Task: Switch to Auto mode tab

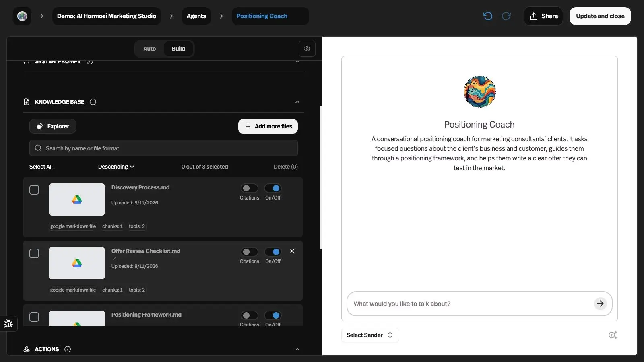Action: [x=149, y=49]
